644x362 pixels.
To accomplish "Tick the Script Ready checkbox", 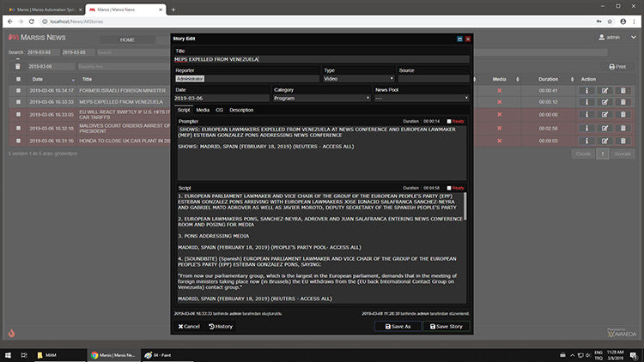I will click(x=448, y=187).
